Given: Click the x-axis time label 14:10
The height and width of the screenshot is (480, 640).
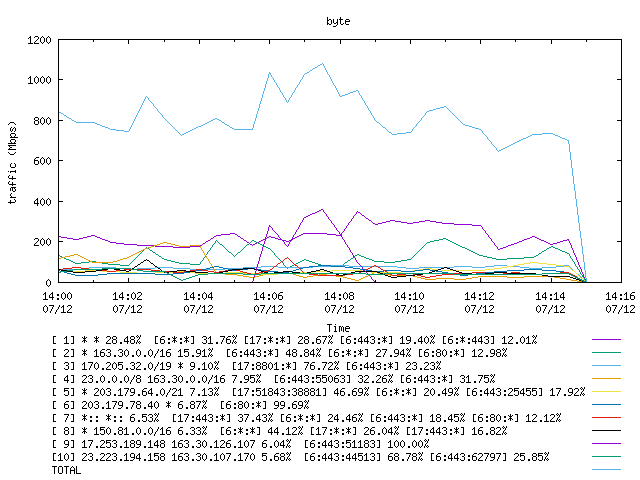Looking at the screenshot, I should (409, 296).
